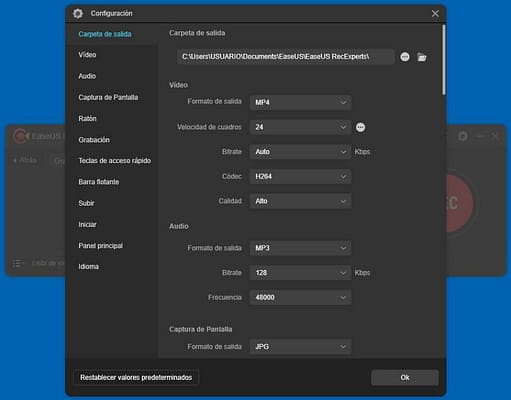
Task: Click the output folder path field
Action: click(x=285, y=57)
